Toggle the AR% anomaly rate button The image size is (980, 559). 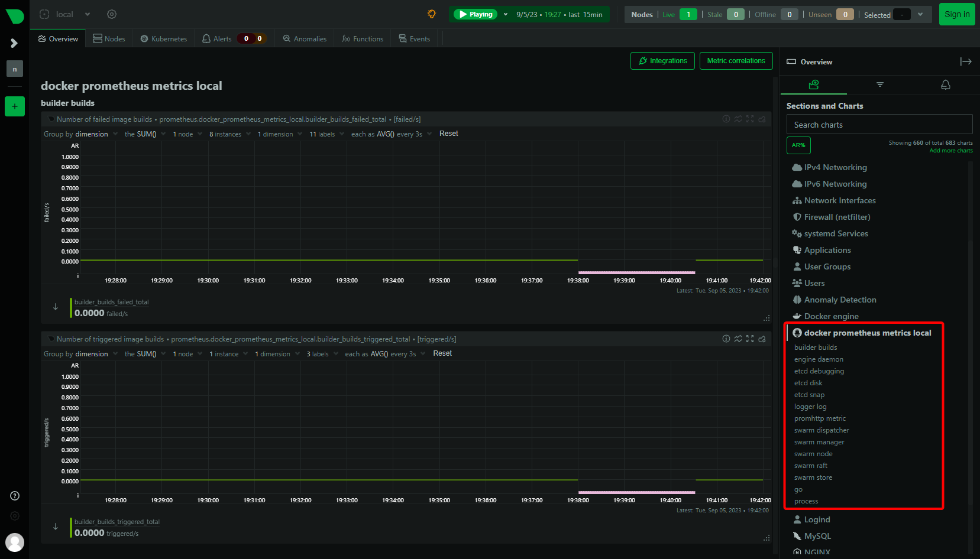pyautogui.click(x=798, y=145)
